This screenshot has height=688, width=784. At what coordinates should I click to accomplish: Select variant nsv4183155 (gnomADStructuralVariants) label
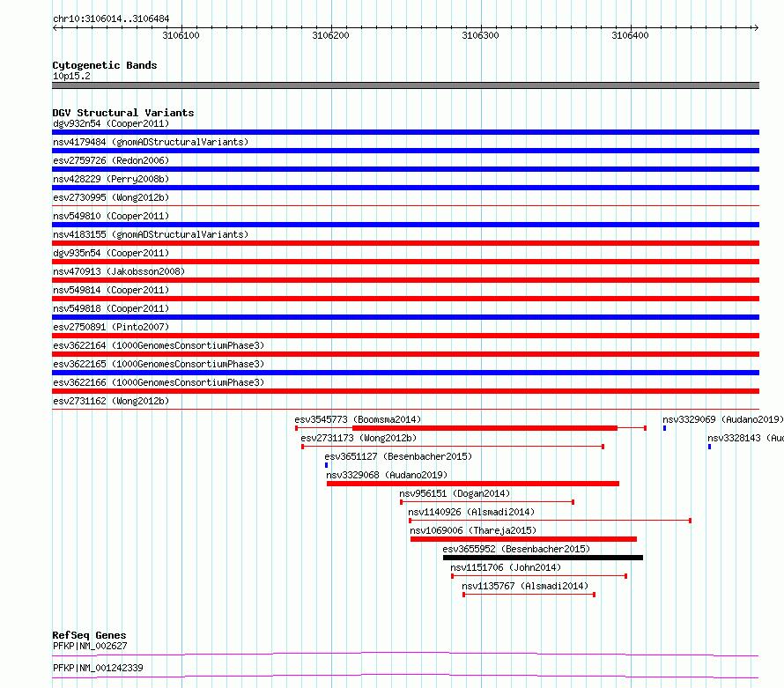pos(151,234)
